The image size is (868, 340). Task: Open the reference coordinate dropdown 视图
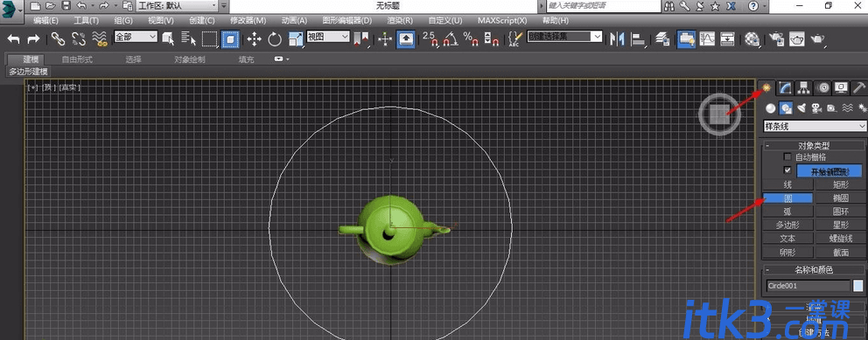tap(328, 37)
